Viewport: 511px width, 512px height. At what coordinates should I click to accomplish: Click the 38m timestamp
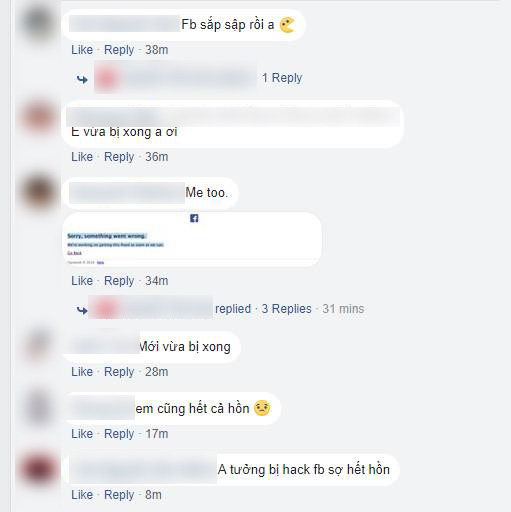pos(157,50)
